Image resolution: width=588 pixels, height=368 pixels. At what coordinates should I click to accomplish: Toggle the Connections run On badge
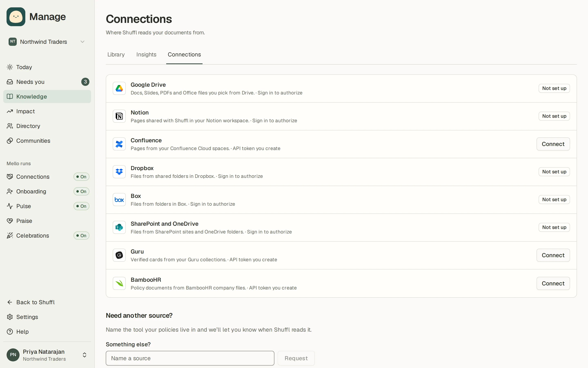coord(81,177)
